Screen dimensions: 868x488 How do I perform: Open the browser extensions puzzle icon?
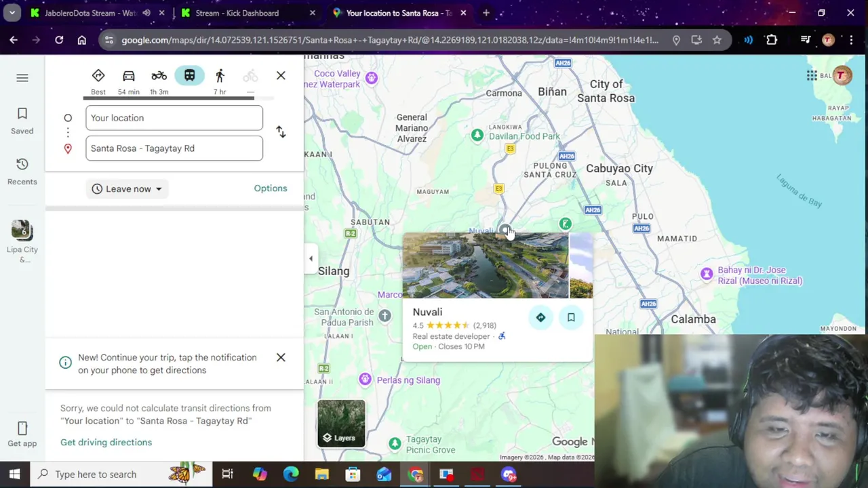pyautogui.click(x=772, y=40)
